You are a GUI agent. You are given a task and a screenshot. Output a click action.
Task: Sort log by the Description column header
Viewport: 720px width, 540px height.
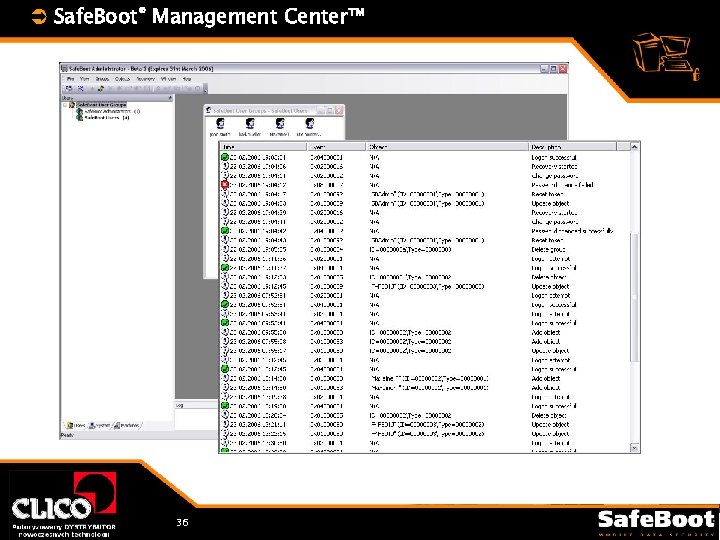coord(573,147)
